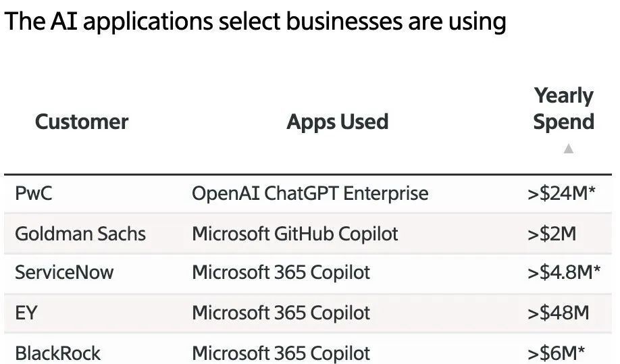Click the sort arrow under Yearly Spend
620x364 pixels.
pos(568,149)
